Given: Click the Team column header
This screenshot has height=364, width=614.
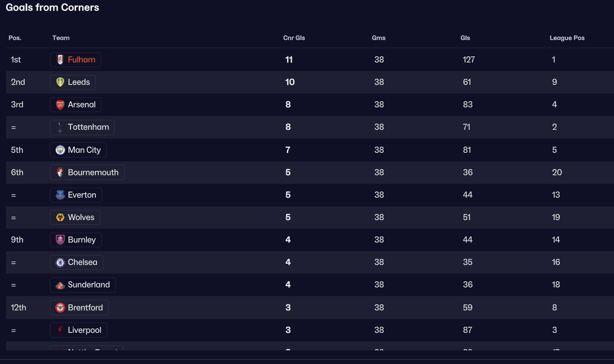Looking at the screenshot, I should [61, 38].
